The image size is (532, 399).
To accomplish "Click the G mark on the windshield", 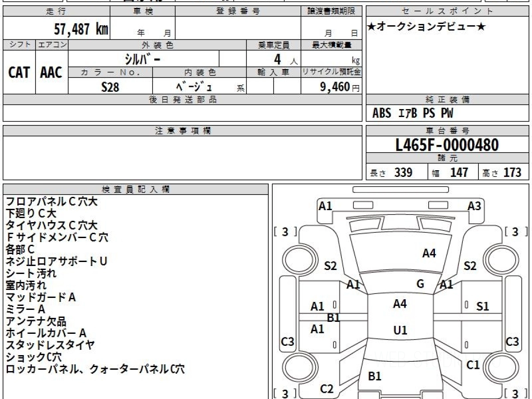I will click(420, 284).
